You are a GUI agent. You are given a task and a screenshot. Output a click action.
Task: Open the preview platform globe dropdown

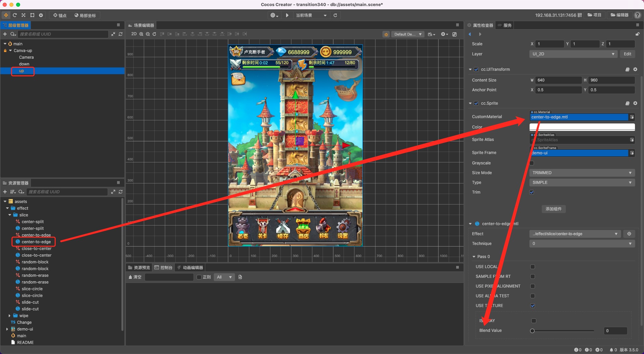274,15
